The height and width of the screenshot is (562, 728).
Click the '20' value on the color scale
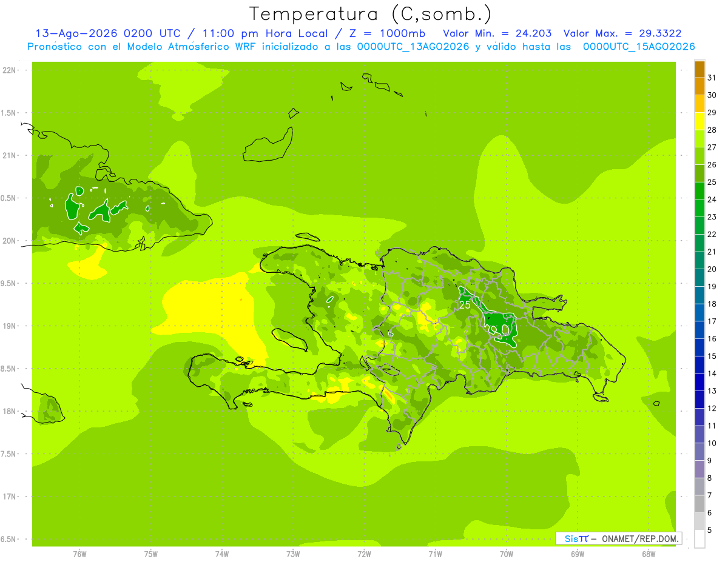(712, 269)
